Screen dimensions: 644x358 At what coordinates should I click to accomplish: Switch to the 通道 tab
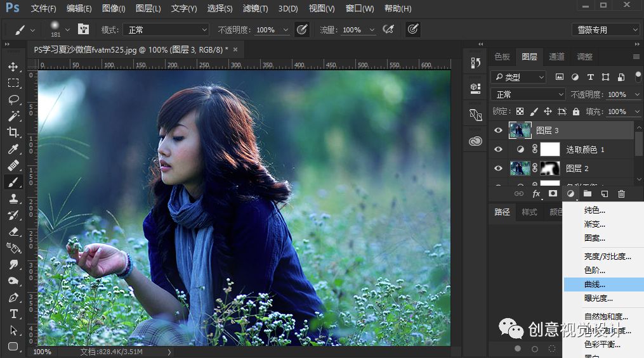pyautogui.click(x=557, y=56)
